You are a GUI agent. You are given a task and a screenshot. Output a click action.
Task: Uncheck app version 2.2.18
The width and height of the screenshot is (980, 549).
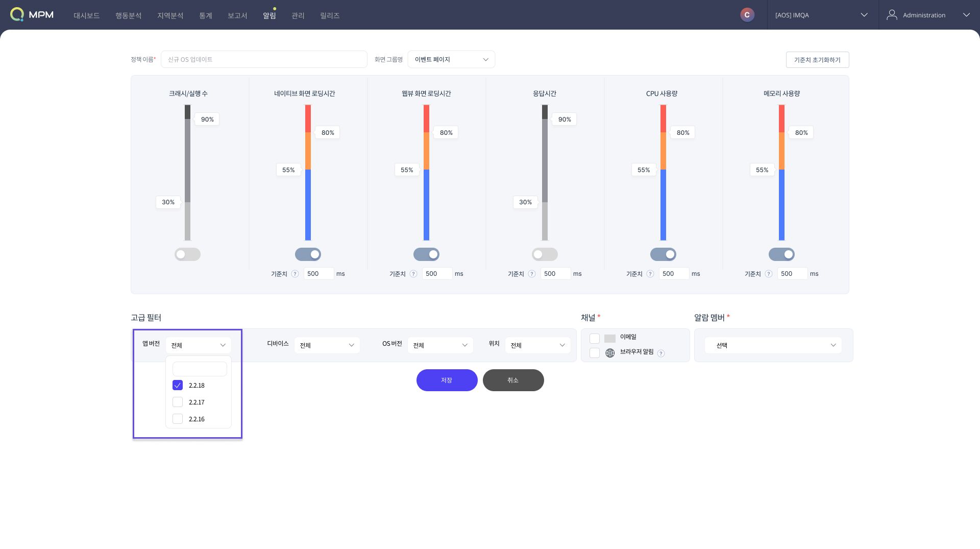tap(178, 385)
